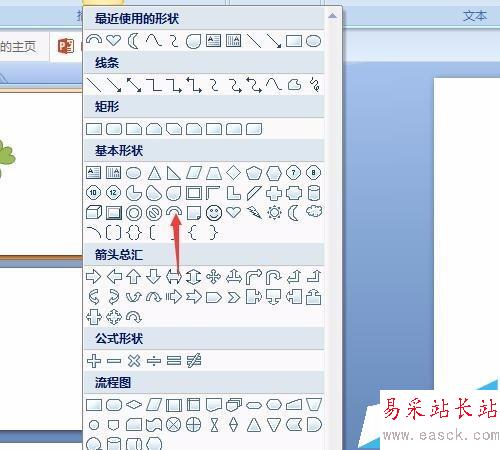Select the right triangle in Basic Shapes
Screen dimensions: 500x450
[174, 173]
